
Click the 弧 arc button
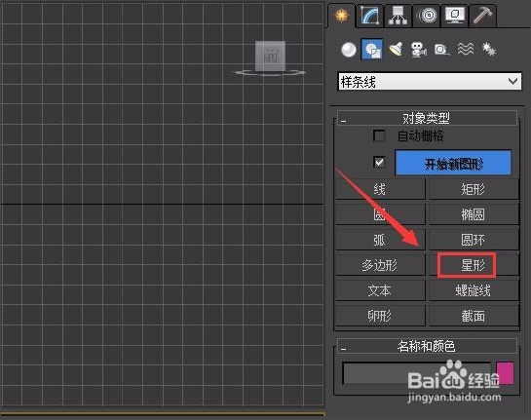pyautogui.click(x=380, y=240)
